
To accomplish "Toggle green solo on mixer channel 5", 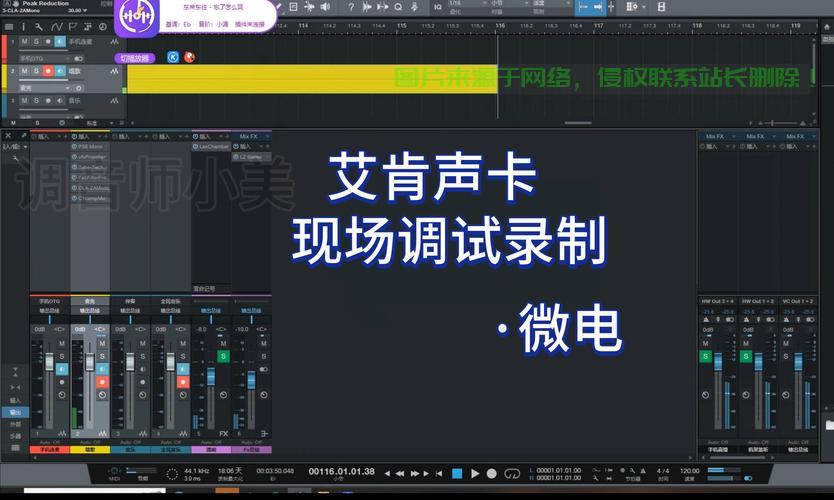I will (x=223, y=356).
